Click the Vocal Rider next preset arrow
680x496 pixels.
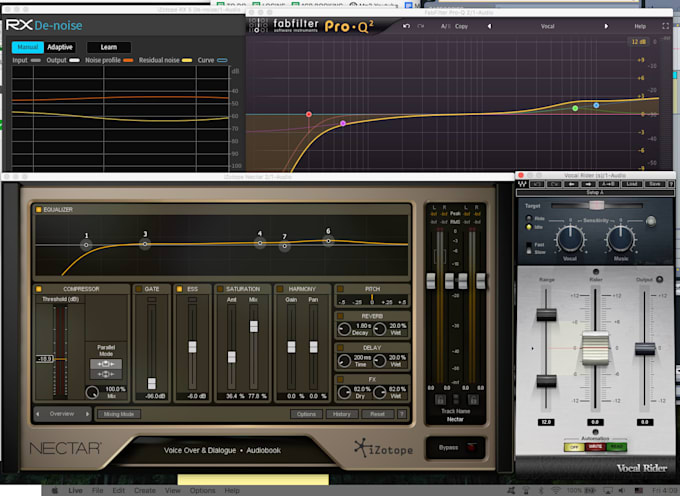pos(588,184)
